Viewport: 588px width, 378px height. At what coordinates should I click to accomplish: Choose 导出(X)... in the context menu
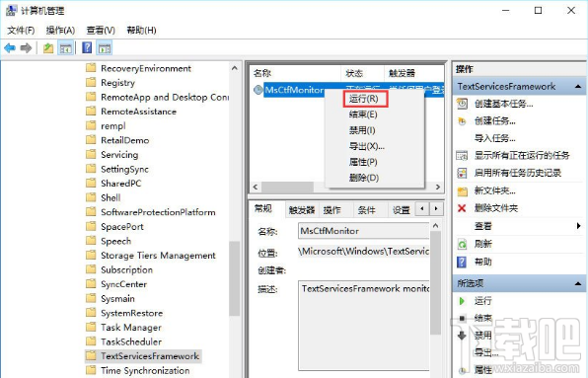pos(366,146)
